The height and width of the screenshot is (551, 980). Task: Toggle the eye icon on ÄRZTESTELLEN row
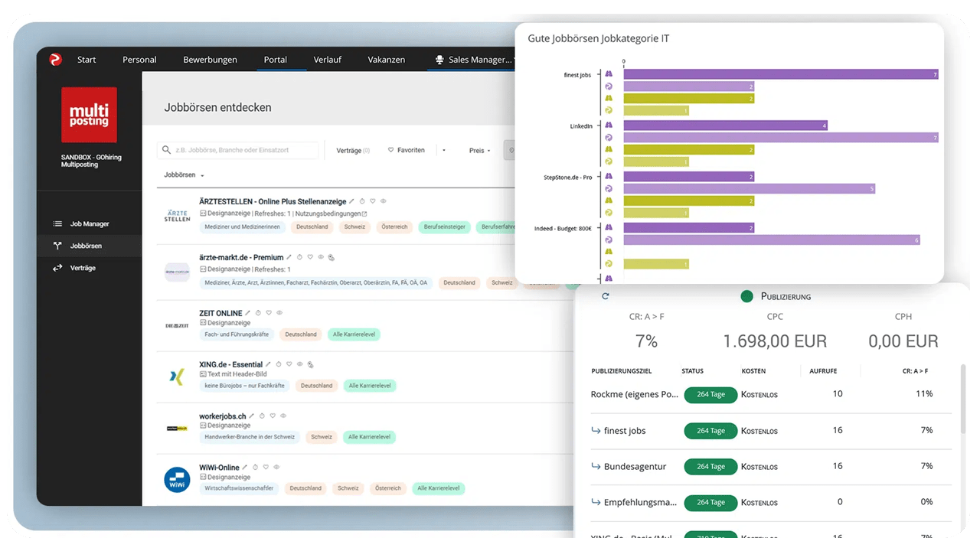[384, 201]
